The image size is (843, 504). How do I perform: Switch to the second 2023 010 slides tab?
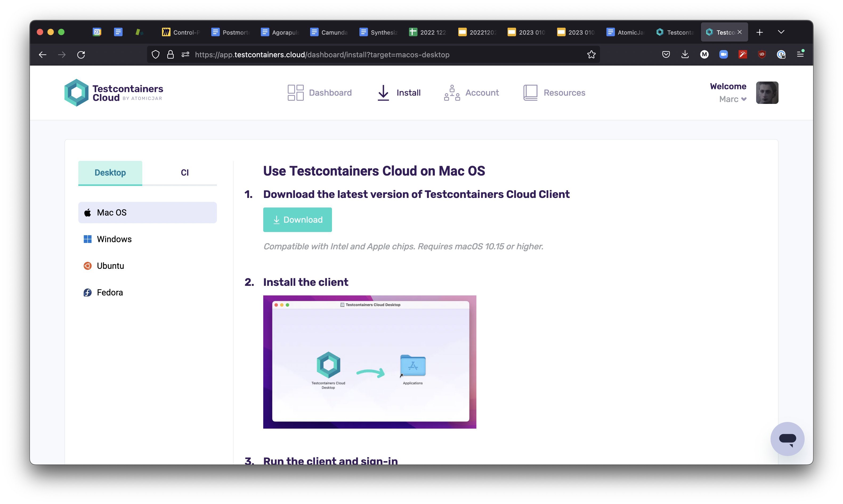point(576,32)
